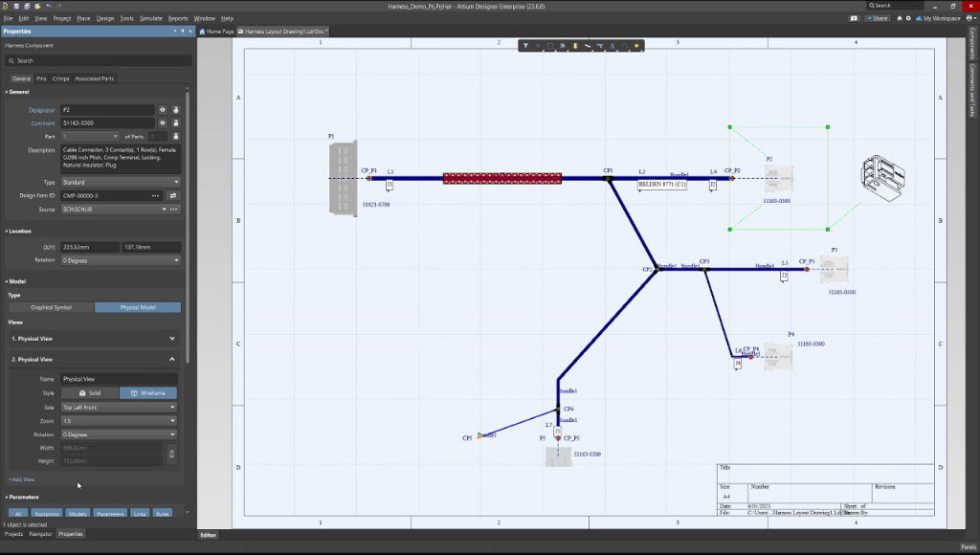
Task: Open the Side dropdown showing Top Left Front
Action: (x=119, y=408)
